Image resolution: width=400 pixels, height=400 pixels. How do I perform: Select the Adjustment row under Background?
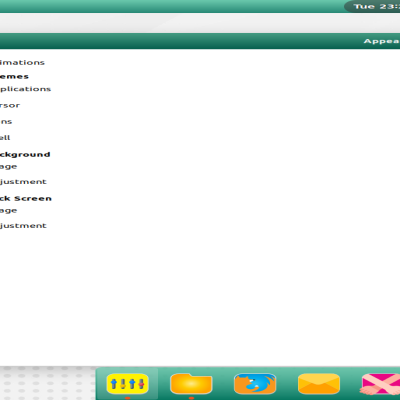coord(23,182)
